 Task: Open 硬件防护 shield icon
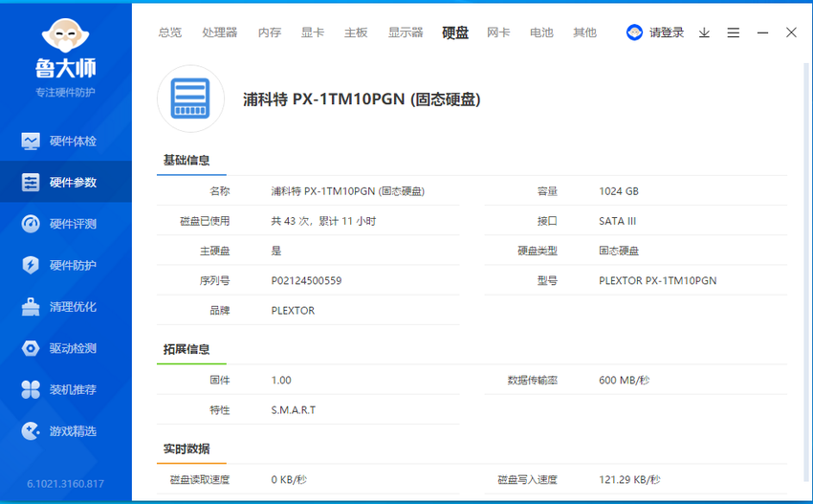pyautogui.click(x=31, y=265)
